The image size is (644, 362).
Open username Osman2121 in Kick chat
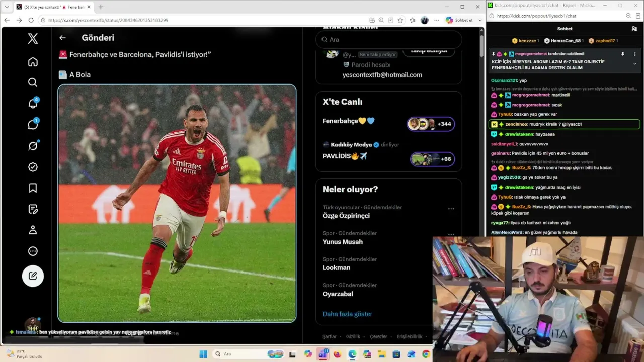click(x=504, y=80)
